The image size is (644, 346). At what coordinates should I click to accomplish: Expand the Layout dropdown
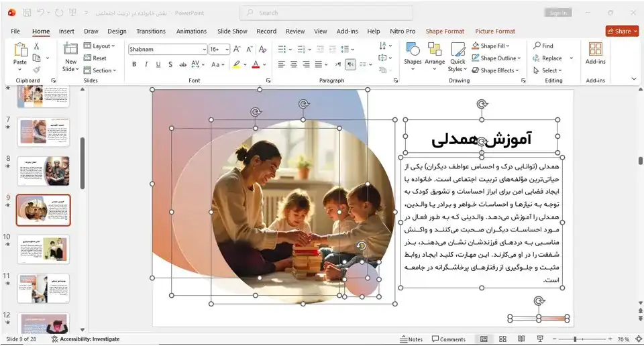coord(99,46)
